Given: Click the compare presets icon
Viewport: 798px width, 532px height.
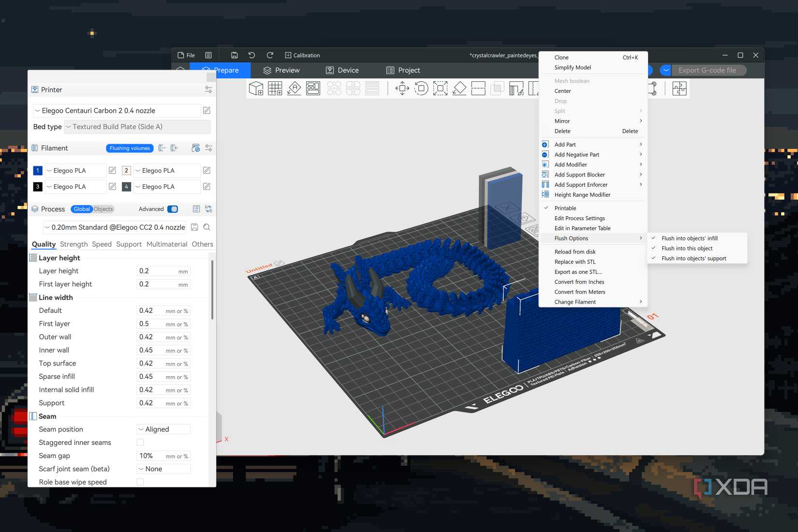Looking at the screenshot, I should [208, 209].
